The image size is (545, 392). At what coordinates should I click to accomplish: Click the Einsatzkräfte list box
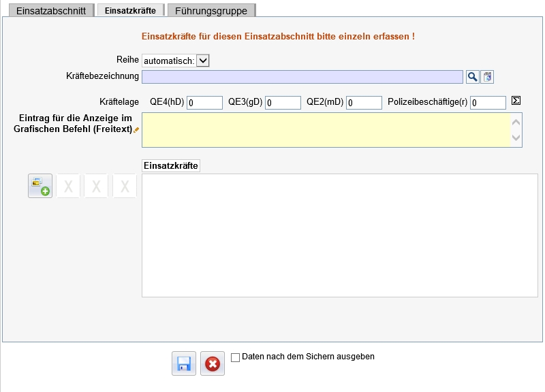point(339,235)
